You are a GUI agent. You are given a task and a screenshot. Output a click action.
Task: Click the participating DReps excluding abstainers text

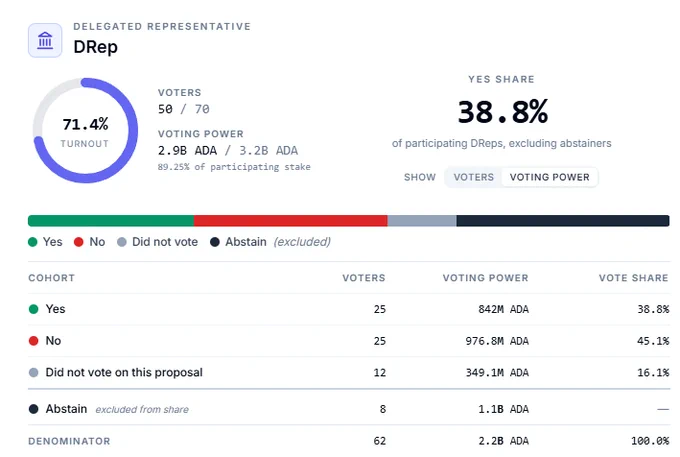(x=501, y=144)
